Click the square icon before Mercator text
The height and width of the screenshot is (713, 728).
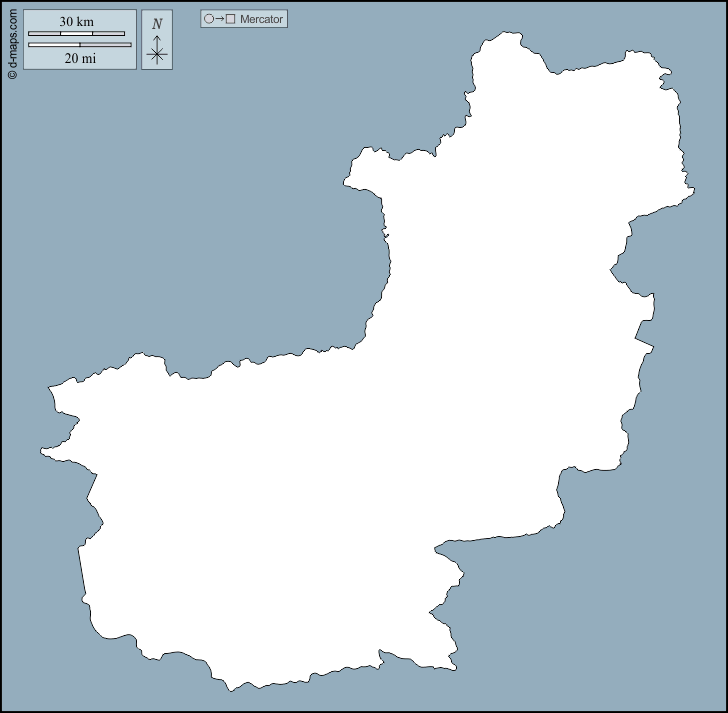231,19
